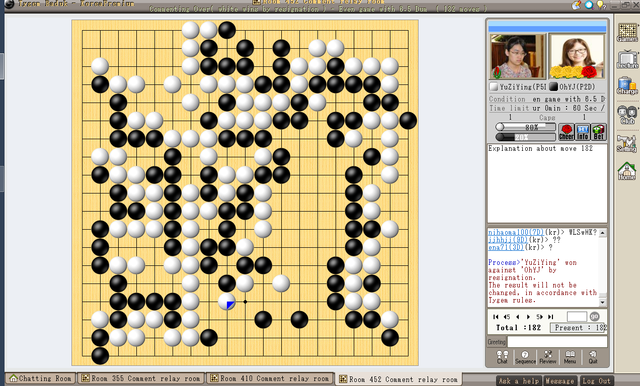Open the Message button in the bottom bar
The height and width of the screenshot is (386, 640).
click(560, 381)
